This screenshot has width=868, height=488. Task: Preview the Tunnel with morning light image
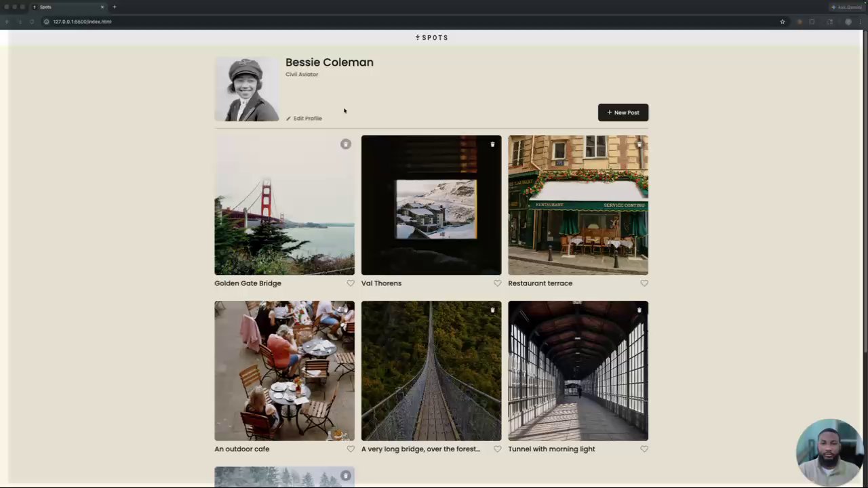click(x=578, y=371)
